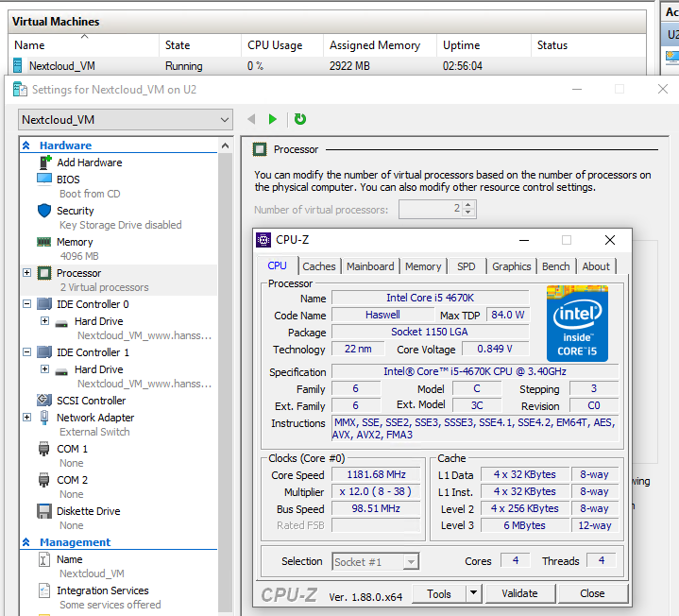The height and width of the screenshot is (616, 679).
Task: Expand the Processor tree node
Action: tap(26, 272)
